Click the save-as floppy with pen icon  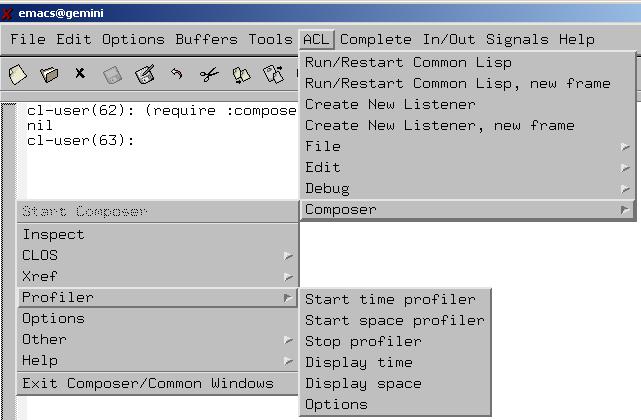[145, 74]
